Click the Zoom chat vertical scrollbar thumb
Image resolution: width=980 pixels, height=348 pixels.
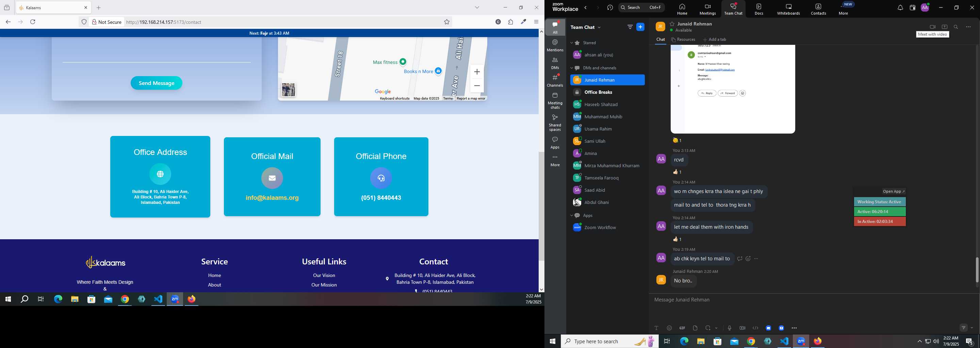pyautogui.click(x=977, y=270)
